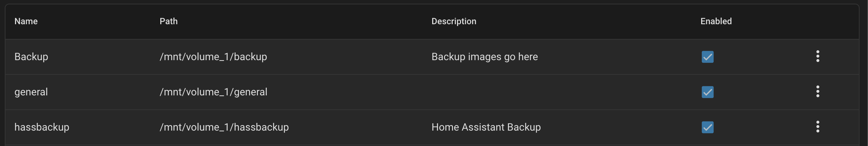This screenshot has width=868, height=146.
Task: Sort the table by Name column
Action: (x=26, y=21)
